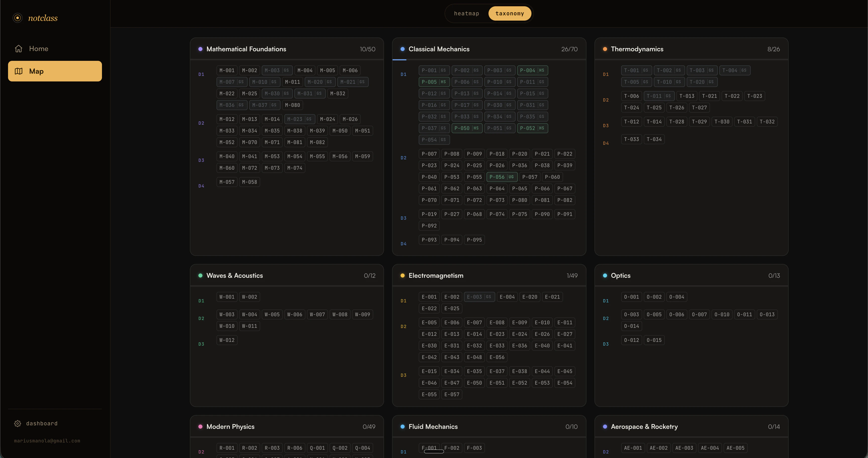Open the M-001 topic chip

coord(227,70)
